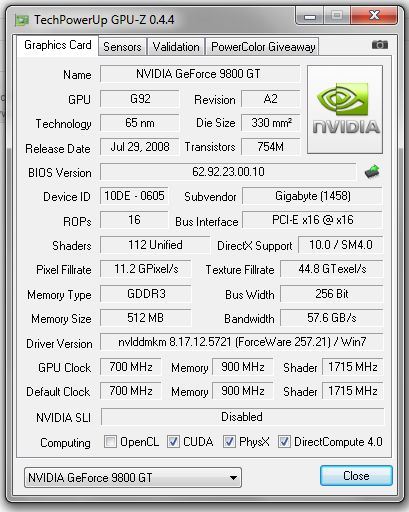Select the Graphics Card tab
The height and width of the screenshot is (512, 409).
click(x=58, y=45)
